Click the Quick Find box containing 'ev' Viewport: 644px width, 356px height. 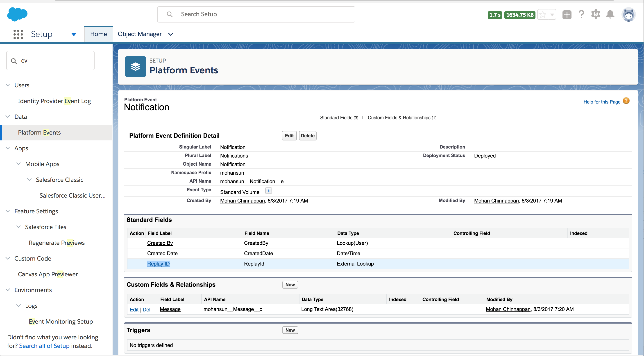point(50,61)
